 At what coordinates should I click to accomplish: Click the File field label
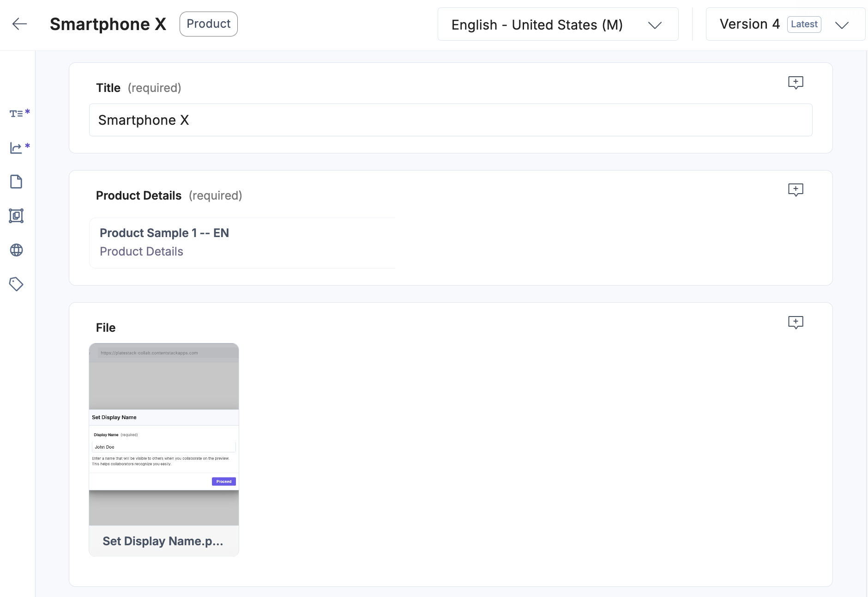pyautogui.click(x=106, y=328)
